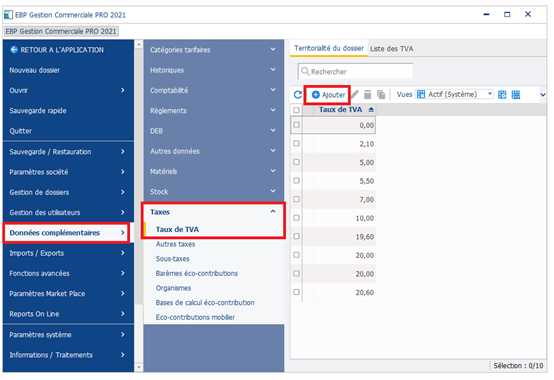Open Reports On Line submenu
The image size is (554, 380).
68,314
